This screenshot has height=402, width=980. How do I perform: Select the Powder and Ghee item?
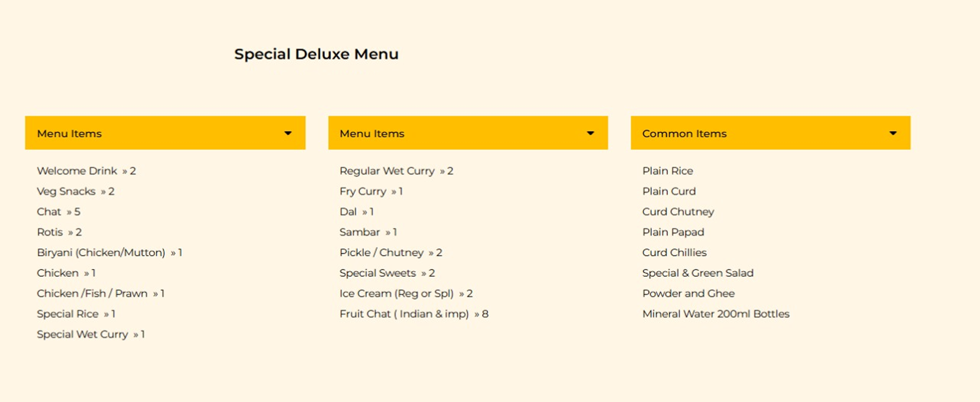(688, 294)
